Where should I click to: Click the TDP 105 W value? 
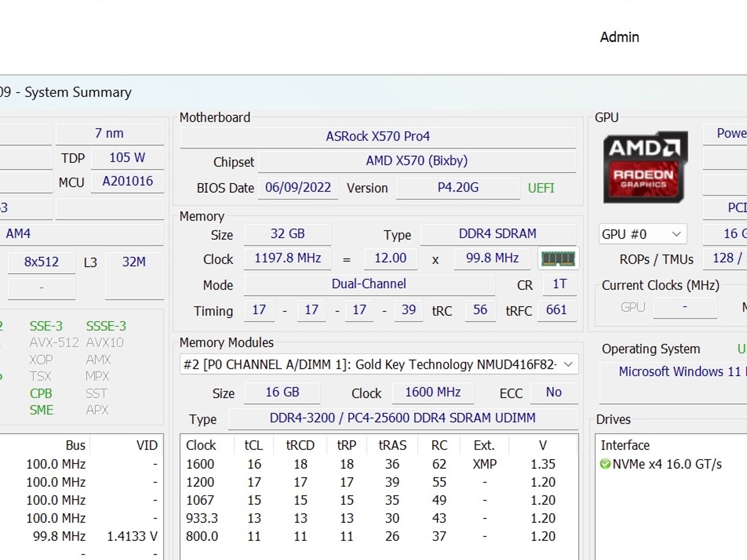tap(127, 158)
